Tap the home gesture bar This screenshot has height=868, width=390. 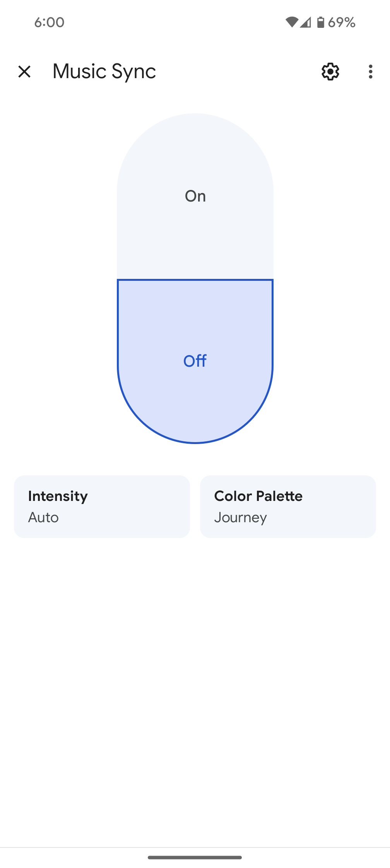click(x=195, y=858)
